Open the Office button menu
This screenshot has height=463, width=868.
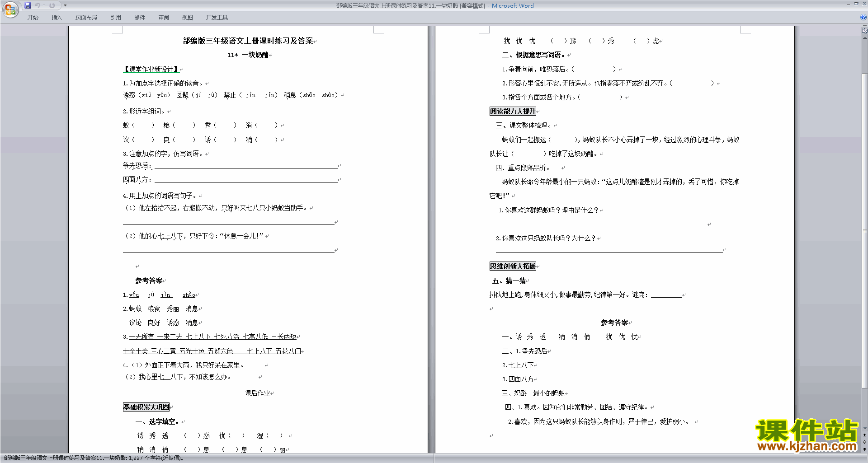point(10,9)
